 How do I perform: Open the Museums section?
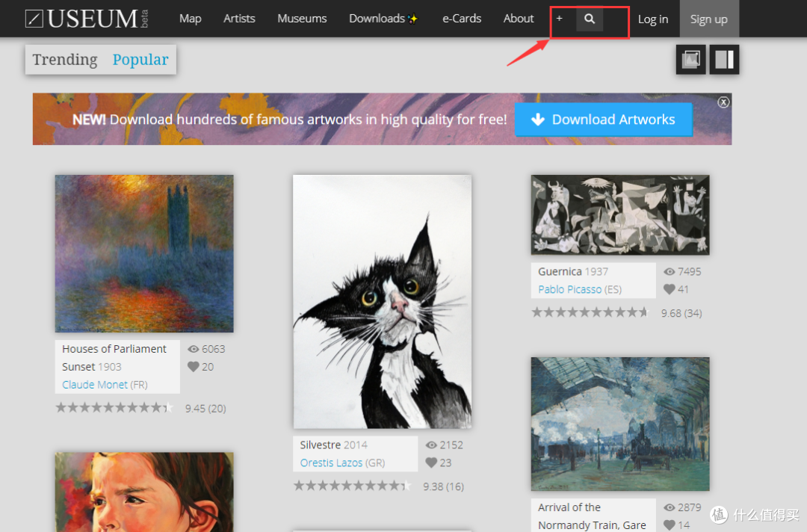click(x=302, y=19)
